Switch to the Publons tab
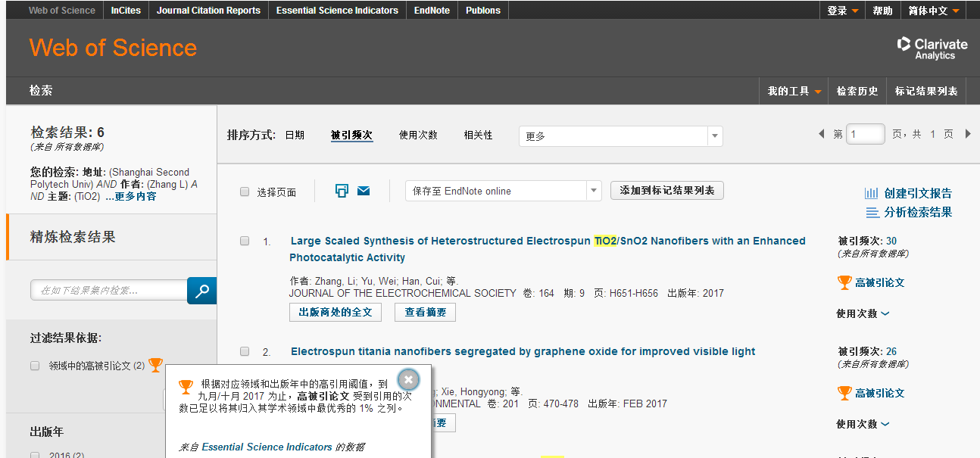Image resolution: width=980 pixels, height=458 pixels. [x=483, y=11]
